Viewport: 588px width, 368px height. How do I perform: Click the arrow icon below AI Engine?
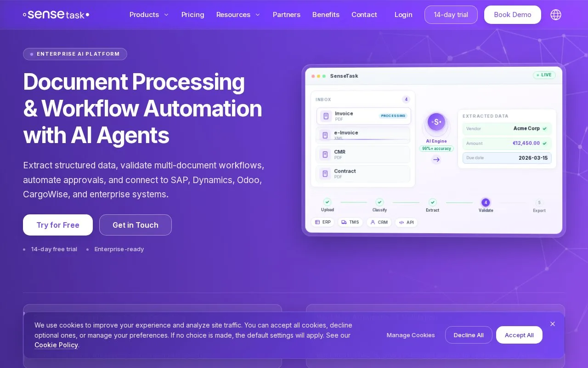[436, 160]
